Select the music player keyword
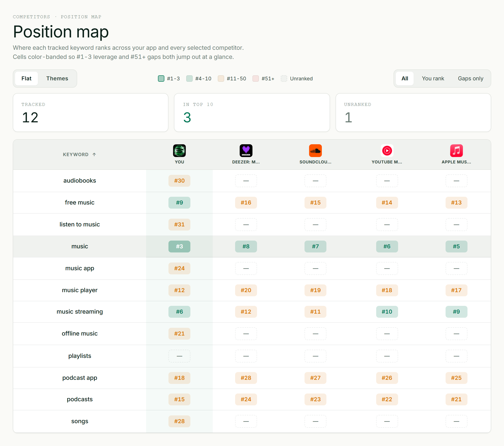This screenshot has height=446, width=504. tap(80, 290)
